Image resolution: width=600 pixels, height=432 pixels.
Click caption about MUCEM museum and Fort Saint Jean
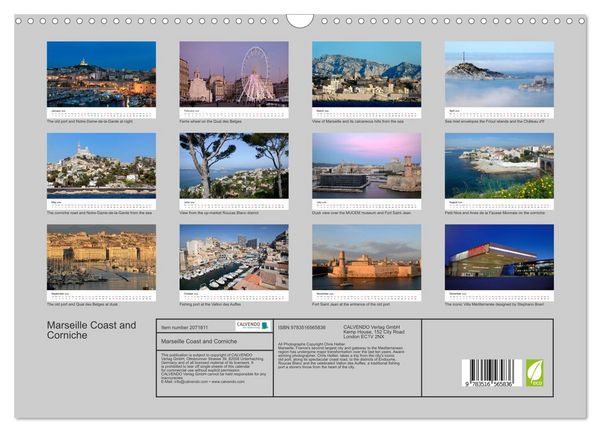(362, 213)
